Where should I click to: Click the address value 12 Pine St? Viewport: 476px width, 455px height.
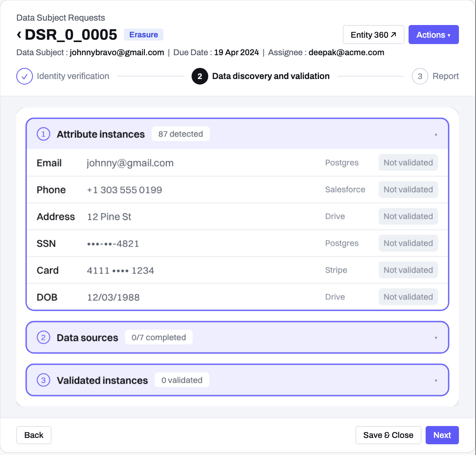click(x=109, y=217)
